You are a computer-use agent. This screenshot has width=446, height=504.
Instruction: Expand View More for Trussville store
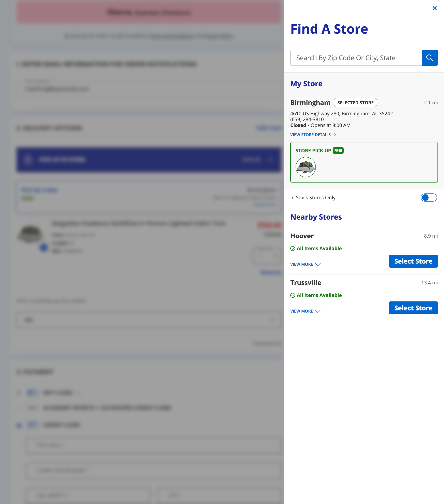point(302,311)
